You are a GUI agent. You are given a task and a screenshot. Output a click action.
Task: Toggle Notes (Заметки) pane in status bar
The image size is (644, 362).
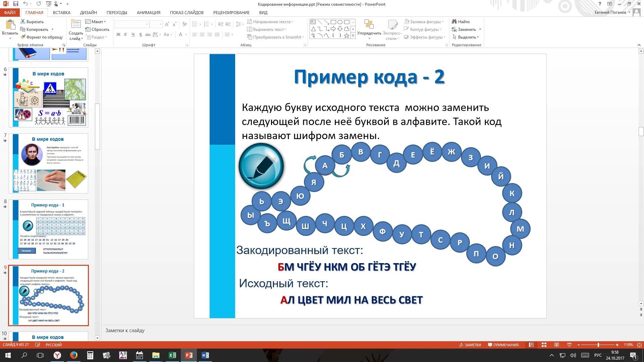tap(470, 345)
